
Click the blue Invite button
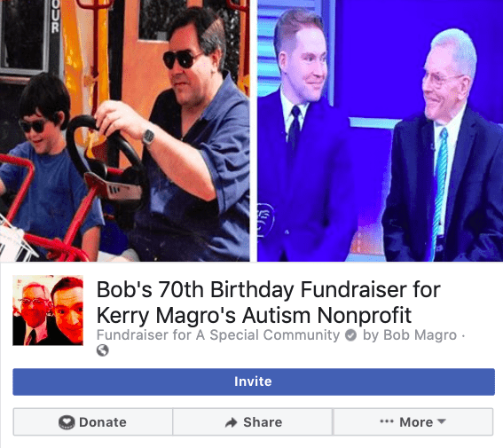[x=254, y=381]
